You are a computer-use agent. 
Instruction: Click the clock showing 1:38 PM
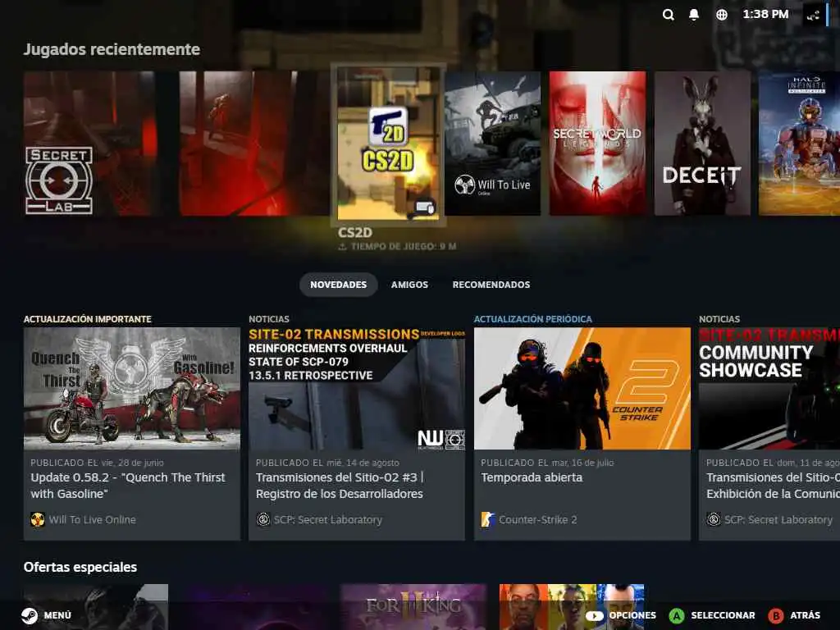[x=765, y=15]
